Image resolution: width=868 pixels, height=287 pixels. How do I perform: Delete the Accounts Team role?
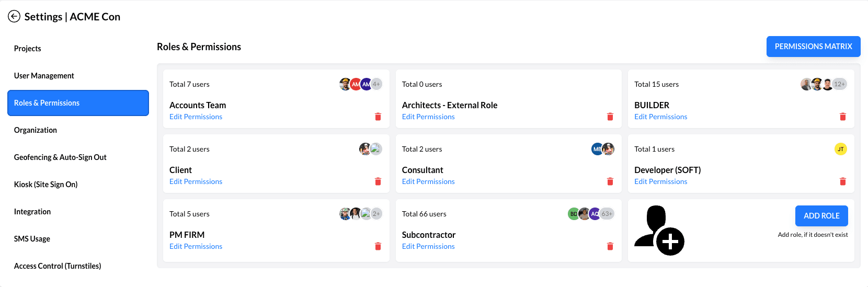(378, 117)
